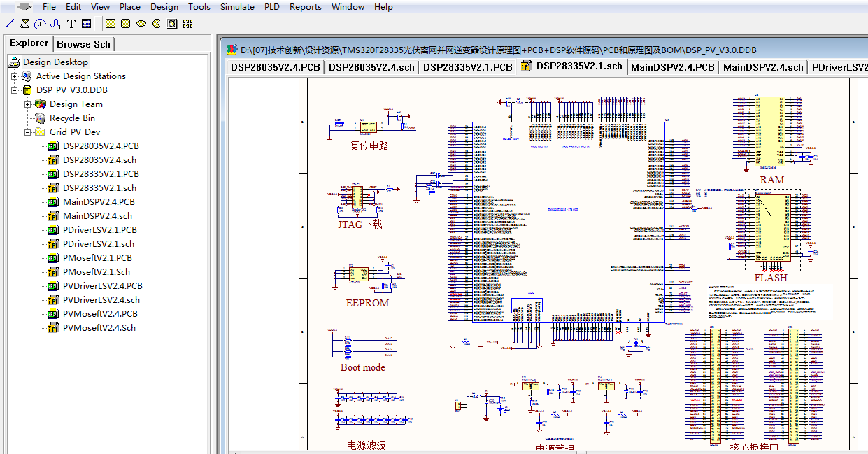This screenshot has height=454, width=868.
Task: Select PVDriverLSV2.4.sch in the tree
Action: pos(101,299)
